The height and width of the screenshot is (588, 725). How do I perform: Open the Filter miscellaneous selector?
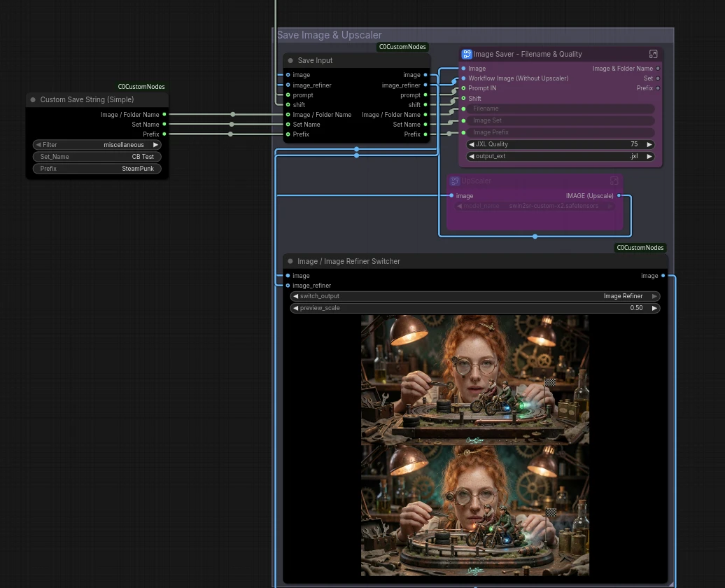click(97, 145)
